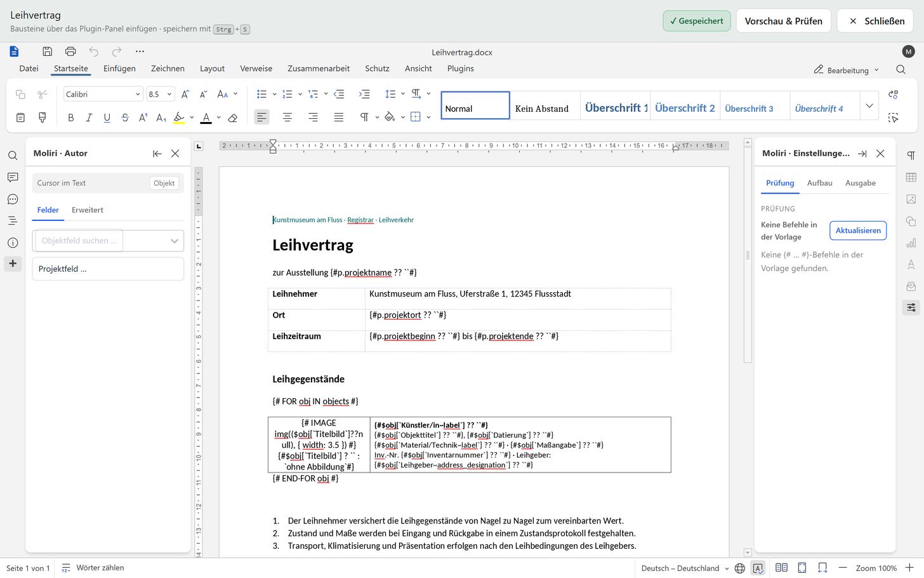The width and height of the screenshot is (924, 578).
Task: Center align the paragraph
Action: (x=287, y=118)
